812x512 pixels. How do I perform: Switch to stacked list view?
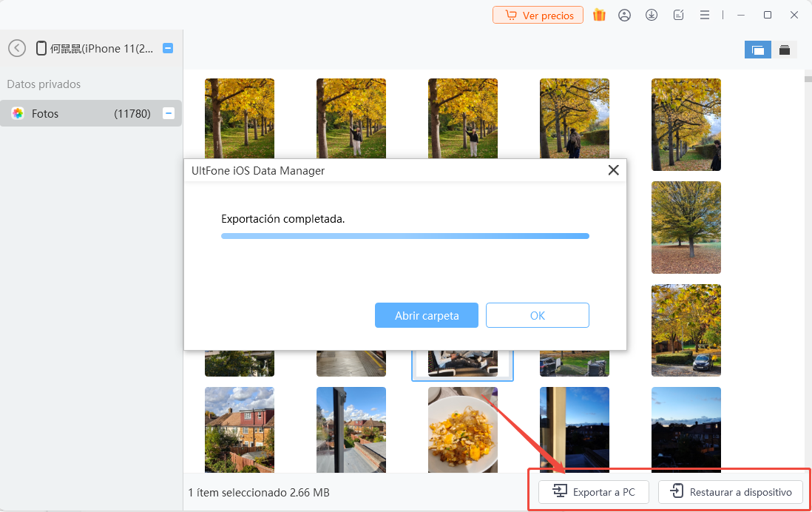785,50
